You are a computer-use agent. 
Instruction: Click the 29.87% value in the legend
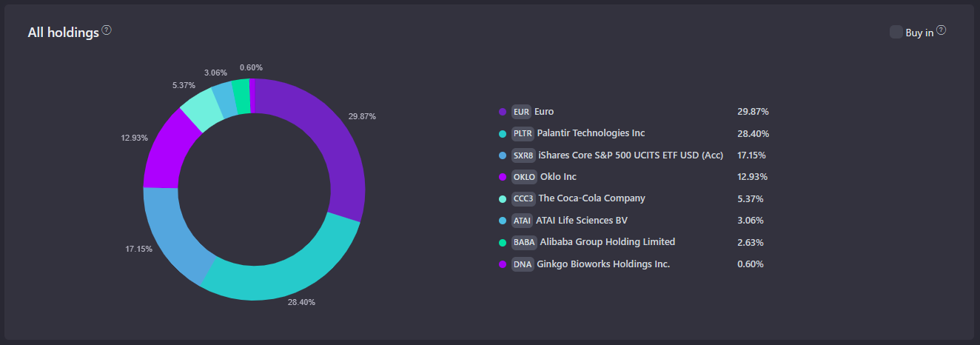click(753, 112)
